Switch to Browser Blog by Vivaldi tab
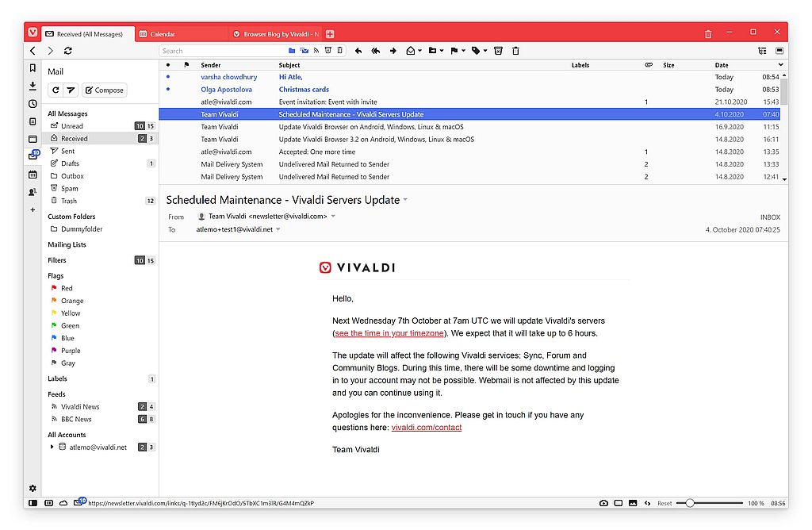The width and height of the screenshot is (812, 530). coord(275,34)
